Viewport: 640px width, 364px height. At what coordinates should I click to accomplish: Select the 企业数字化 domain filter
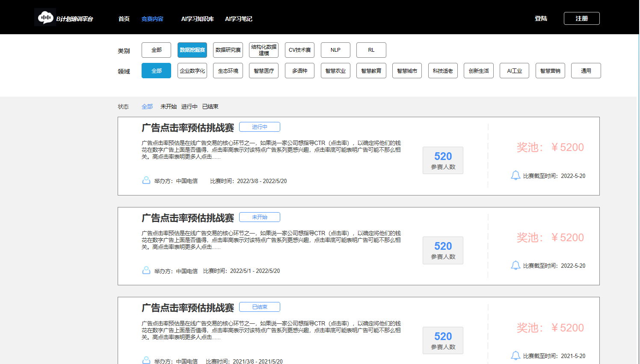tap(192, 71)
